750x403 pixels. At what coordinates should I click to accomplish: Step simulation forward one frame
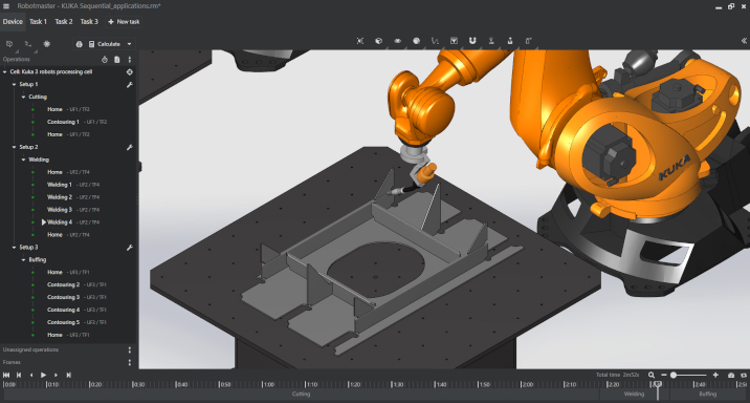pyautogui.click(x=56, y=375)
